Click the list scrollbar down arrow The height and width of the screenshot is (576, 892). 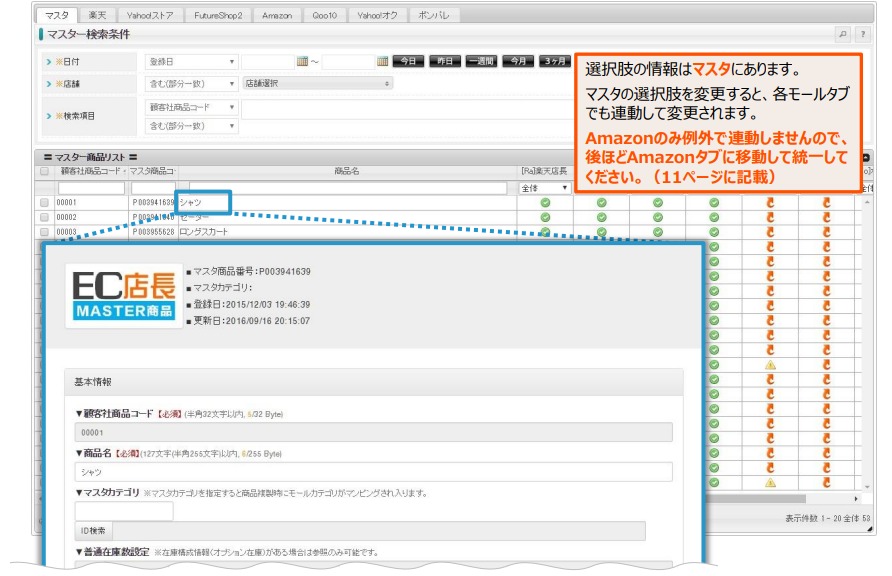pyautogui.click(x=867, y=487)
